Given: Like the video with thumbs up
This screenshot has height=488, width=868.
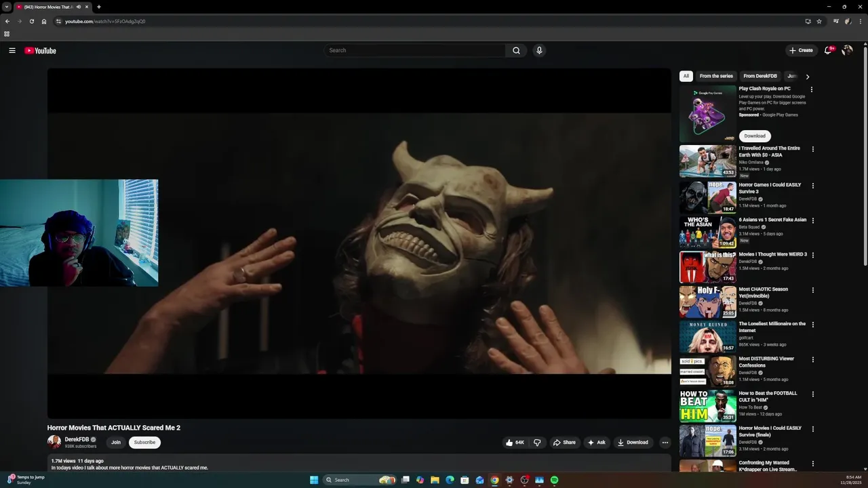Looking at the screenshot, I should (x=515, y=443).
